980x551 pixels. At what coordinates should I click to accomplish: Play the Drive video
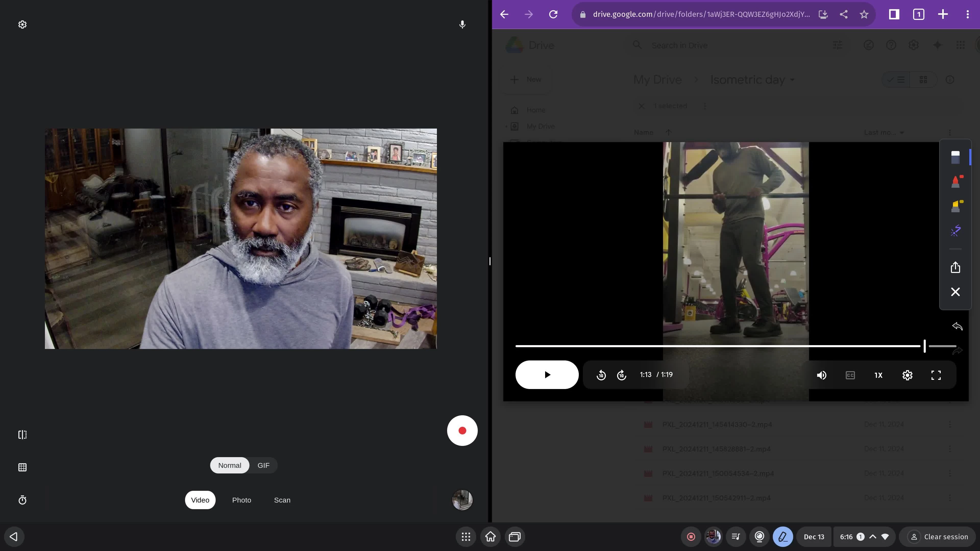coord(547,374)
